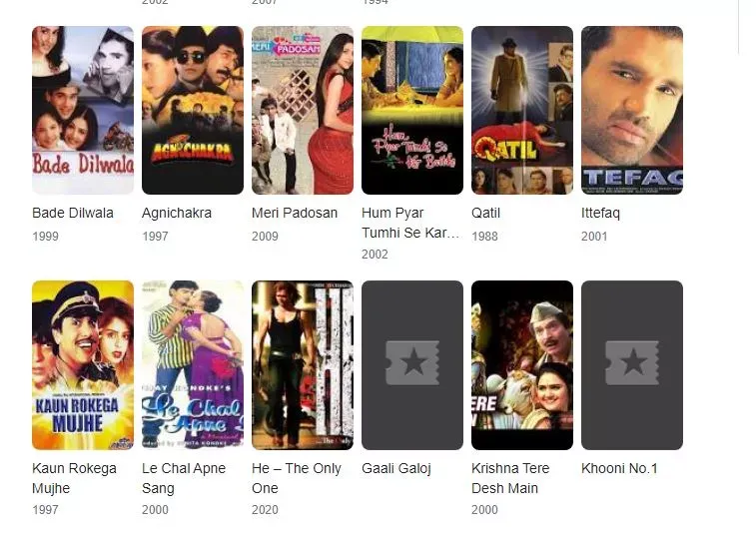
Task: Follow the Agnichakra title link
Action: point(177,213)
